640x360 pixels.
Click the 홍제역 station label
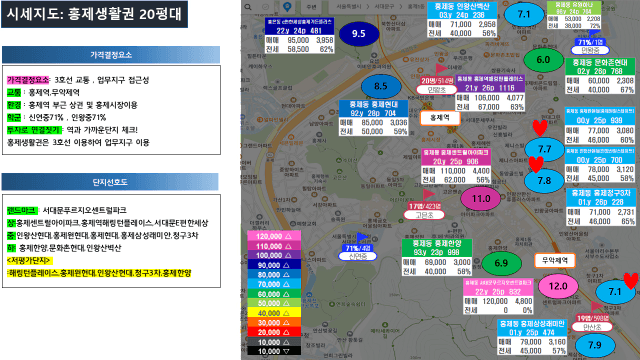point(440,118)
